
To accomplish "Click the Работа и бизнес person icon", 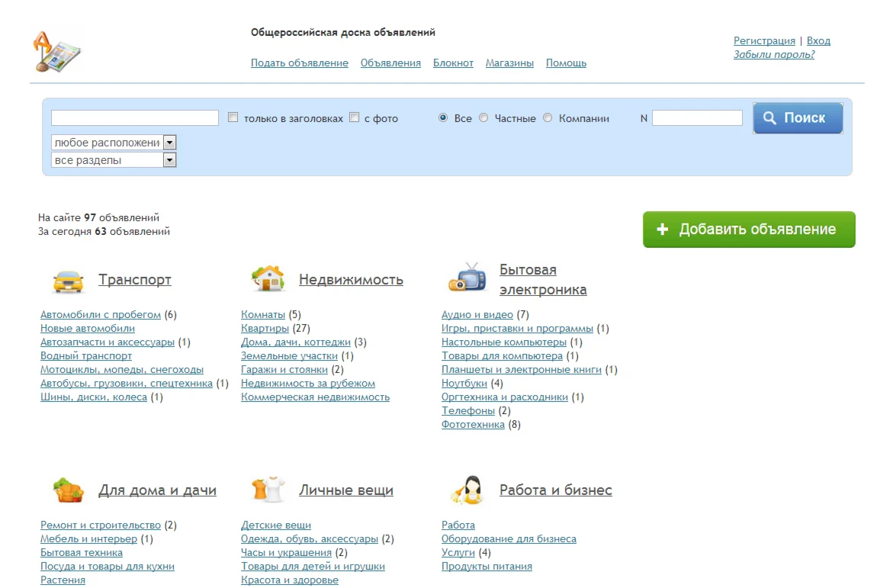I will 467,490.
